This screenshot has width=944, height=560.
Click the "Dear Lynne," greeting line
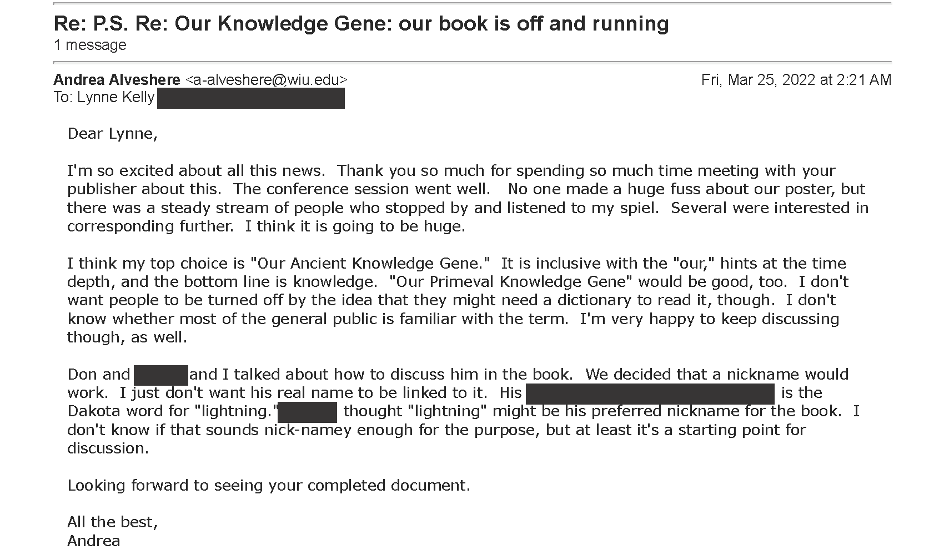113,134
